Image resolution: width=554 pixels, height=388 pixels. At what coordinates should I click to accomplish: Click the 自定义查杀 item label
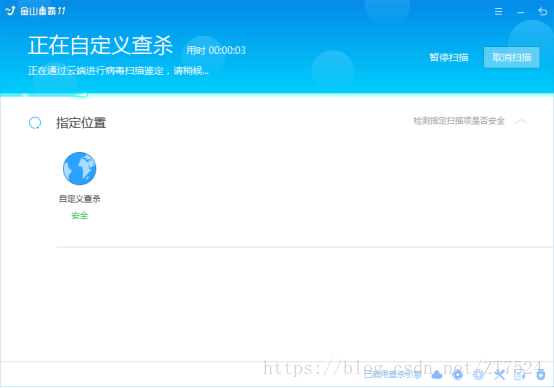click(79, 199)
